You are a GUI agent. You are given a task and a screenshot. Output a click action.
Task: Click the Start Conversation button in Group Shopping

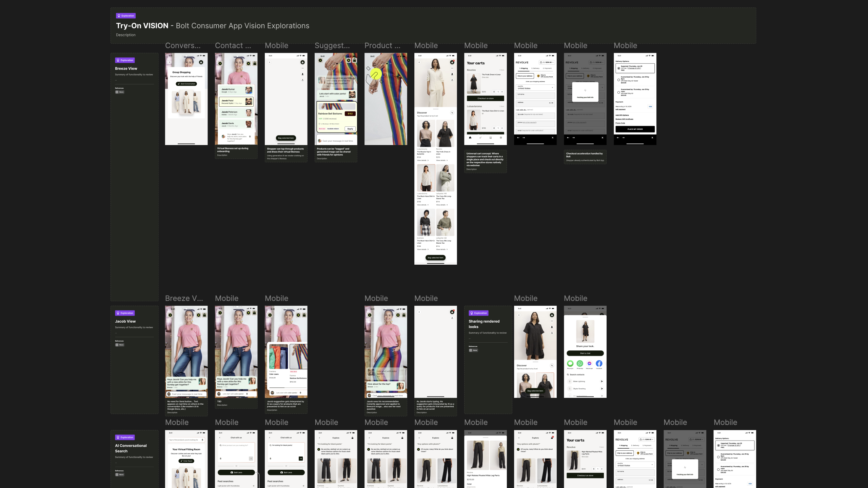(186, 84)
